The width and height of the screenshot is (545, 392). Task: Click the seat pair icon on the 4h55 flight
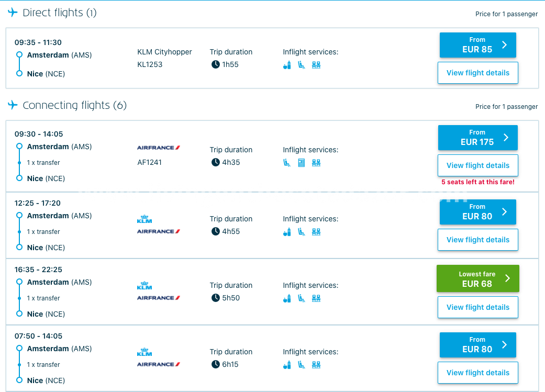[316, 232]
